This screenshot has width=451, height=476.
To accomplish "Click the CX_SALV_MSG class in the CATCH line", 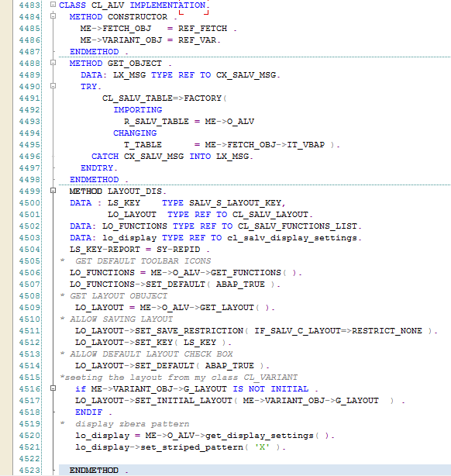I will pos(153,157).
